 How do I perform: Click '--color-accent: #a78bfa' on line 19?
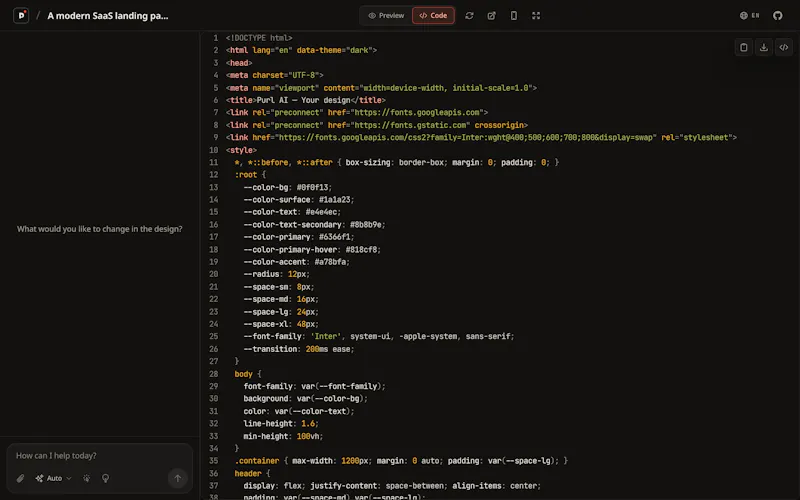(297, 262)
